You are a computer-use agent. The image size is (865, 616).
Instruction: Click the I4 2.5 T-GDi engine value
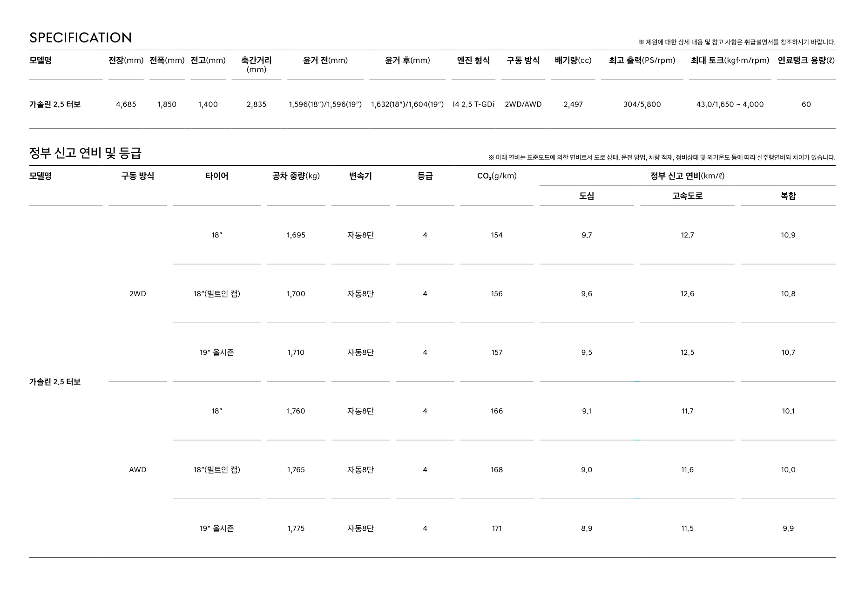[x=473, y=104]
